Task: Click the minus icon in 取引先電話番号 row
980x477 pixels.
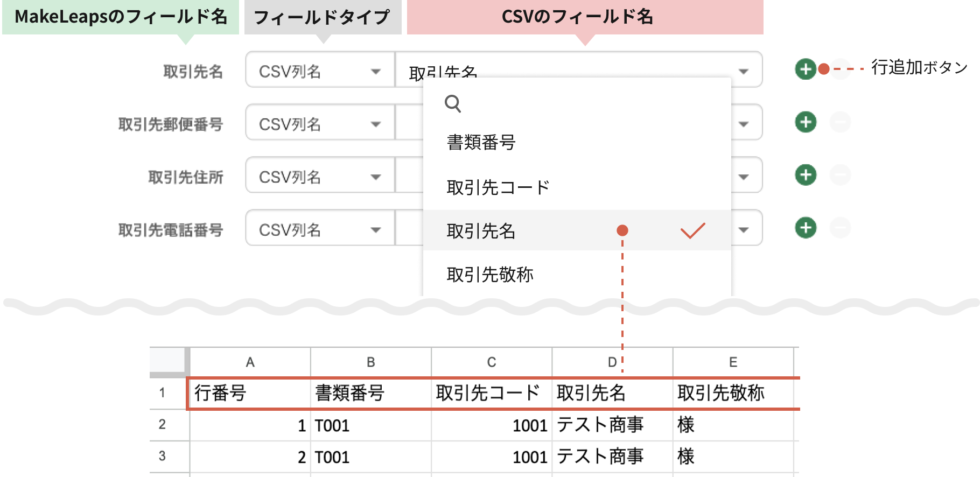Action: point(840,228)
